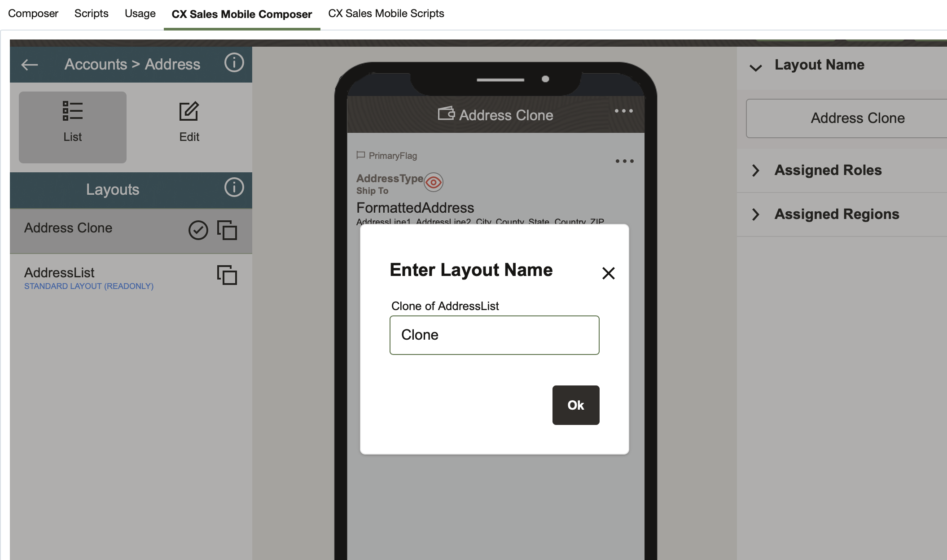
Task: Click the back arrow beside Accounts
Action: point(30,65)
